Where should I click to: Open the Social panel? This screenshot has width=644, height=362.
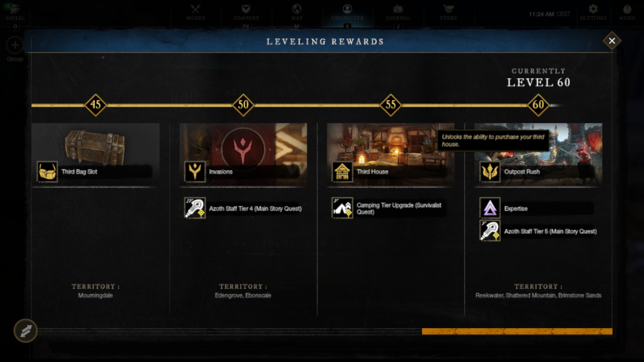tap(15, 12)
